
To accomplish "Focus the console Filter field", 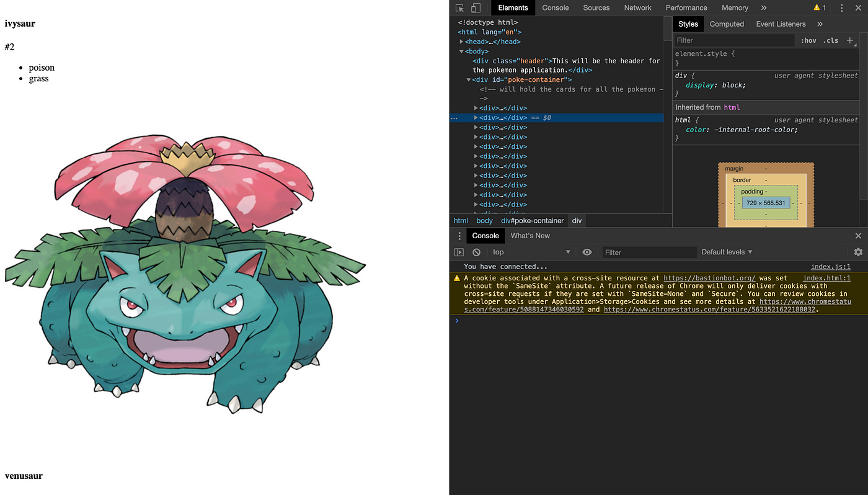I will point(649,252).
